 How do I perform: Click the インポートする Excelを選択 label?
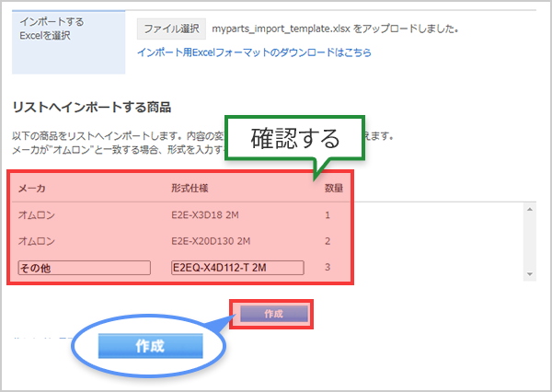(52, 29)
